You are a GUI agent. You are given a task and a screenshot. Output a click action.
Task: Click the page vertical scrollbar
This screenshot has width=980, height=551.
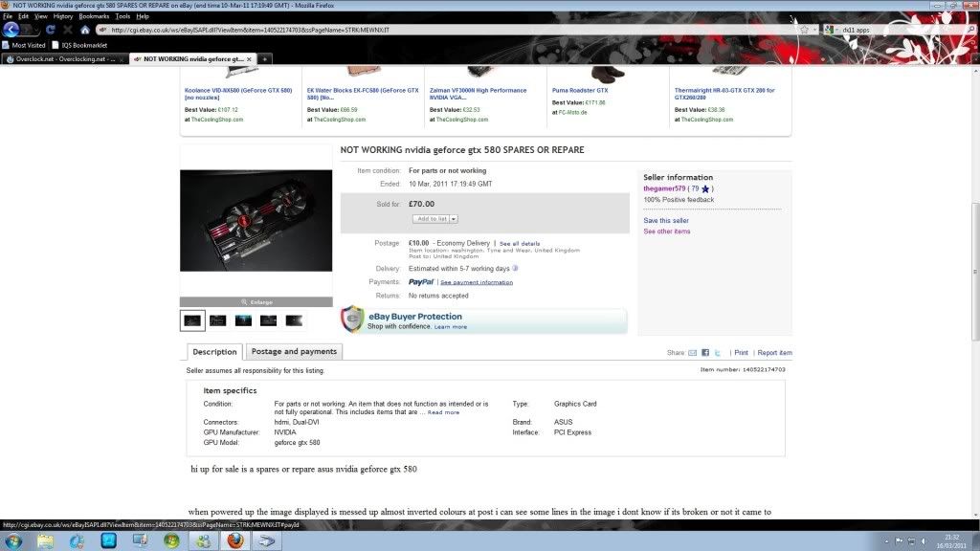(x=975, y=272)
